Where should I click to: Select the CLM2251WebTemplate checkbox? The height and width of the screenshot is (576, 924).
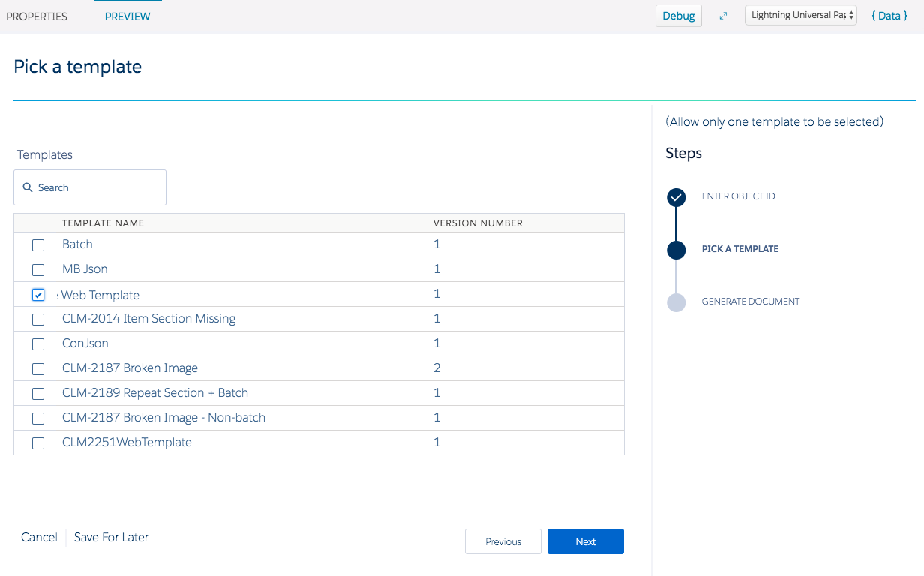click(38, 443)
